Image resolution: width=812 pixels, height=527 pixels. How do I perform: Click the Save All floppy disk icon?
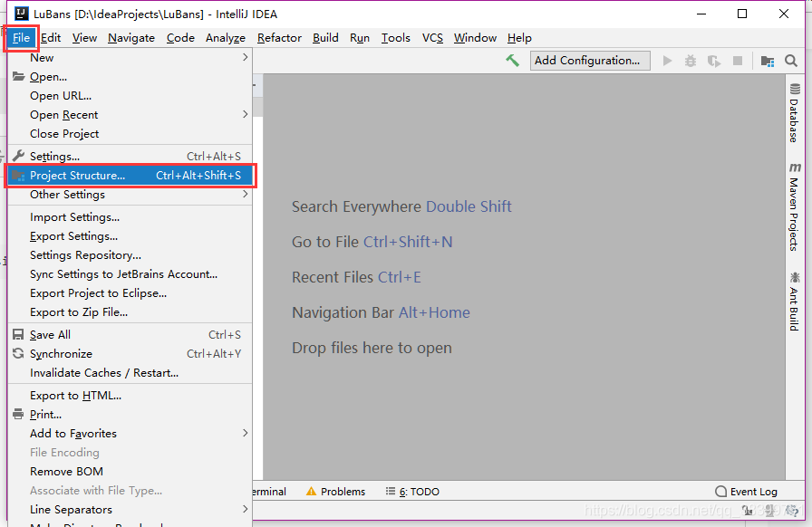[18, 334]
